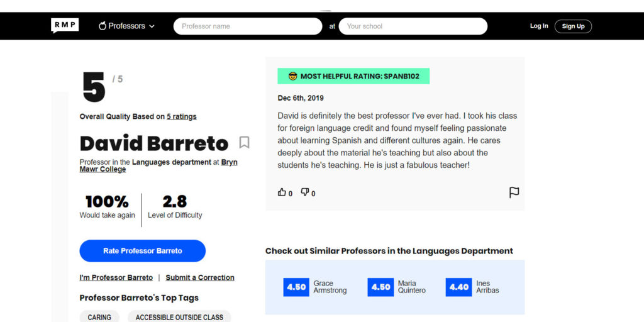This screenshot has width=644, height=322.
Task: Click the Sign Up button
Action: click(x=573, y=26)
